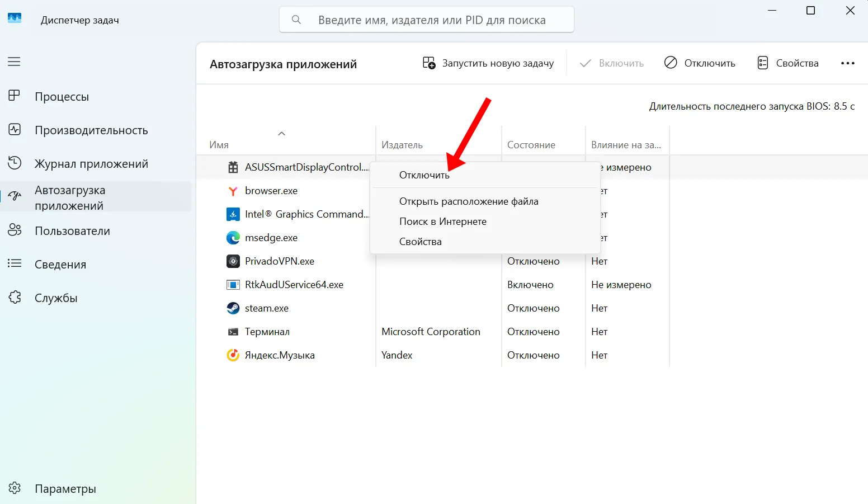Screen dimensions: 868x504
Task: Click Отключено status of steam.exe
Action: point(533,308)
